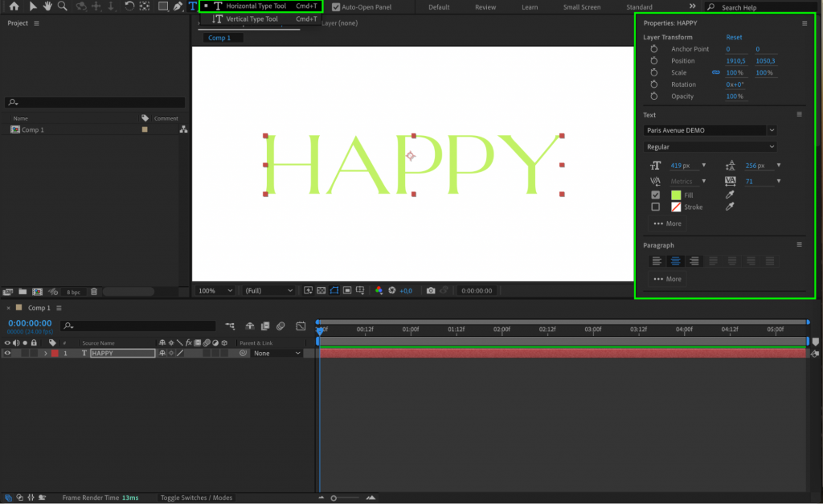Select the Zoom tool

63,6
